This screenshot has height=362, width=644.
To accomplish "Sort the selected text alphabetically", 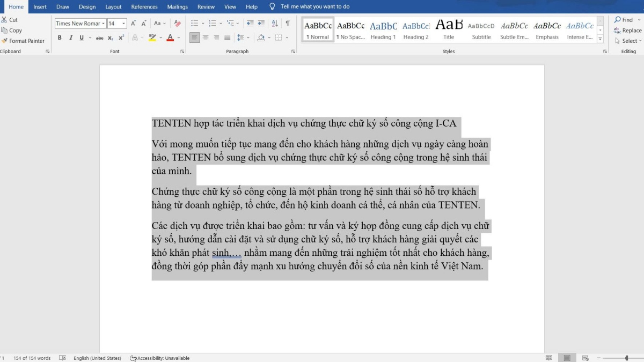I will pyautogui.click(x=275, y=23).
